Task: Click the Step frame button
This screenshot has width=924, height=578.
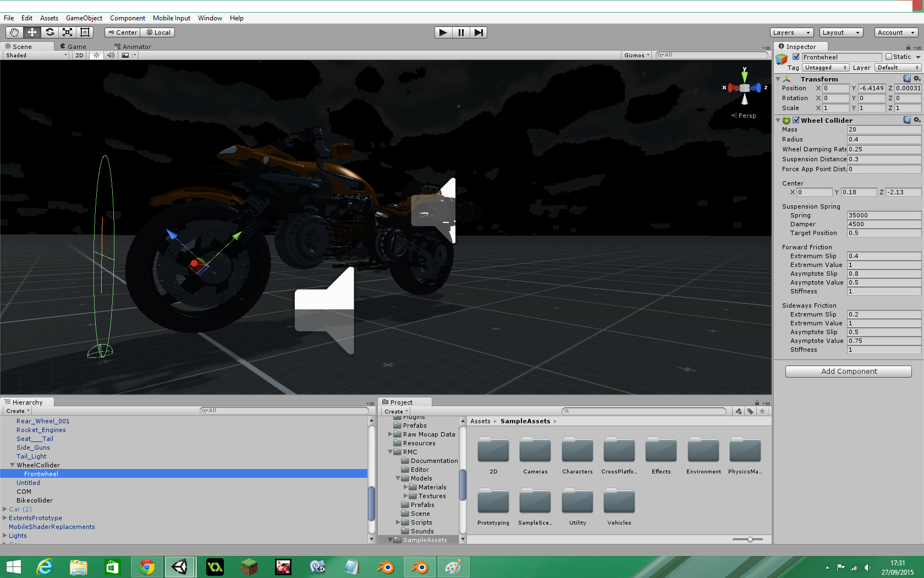Action: 479,32
